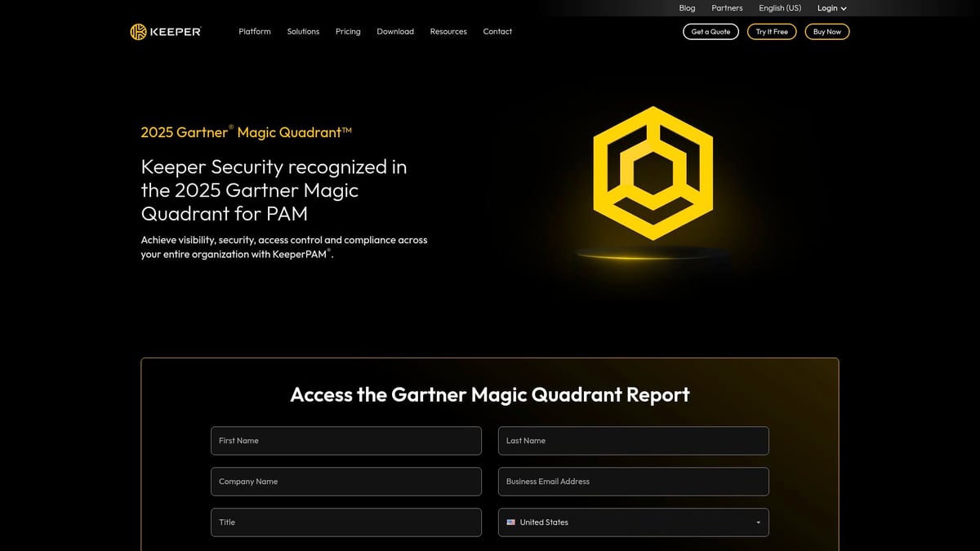Screen dimensions: 980x551
Task: Open the United States country dropdown
Action: tap(633, 522)
